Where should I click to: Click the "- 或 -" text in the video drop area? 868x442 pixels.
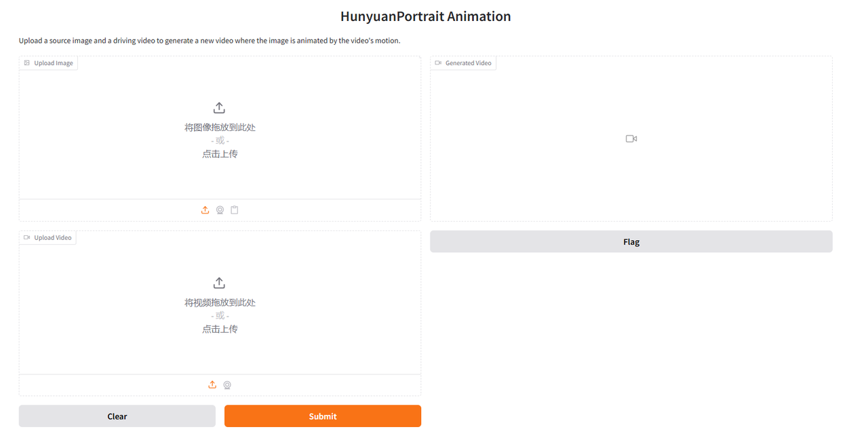point(220,316)
